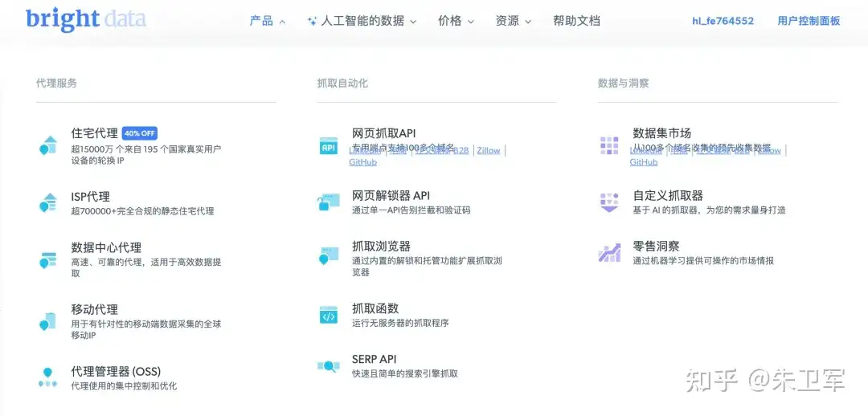Screen dimensions: 868x416
Task: Click the ISP proxy (ISP代理) icon
Action: (48, 202)
